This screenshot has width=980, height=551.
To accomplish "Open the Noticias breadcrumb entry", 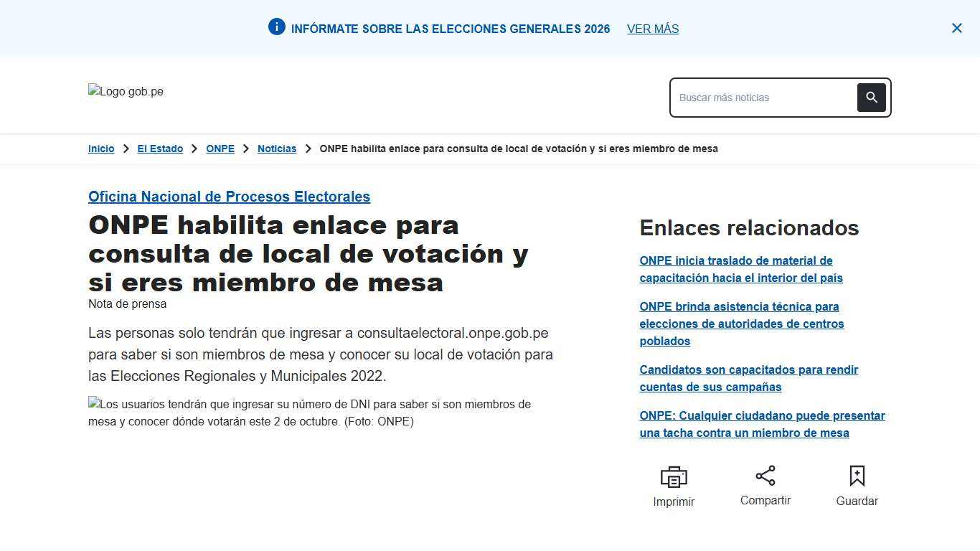I will click(x=277, y=149).
